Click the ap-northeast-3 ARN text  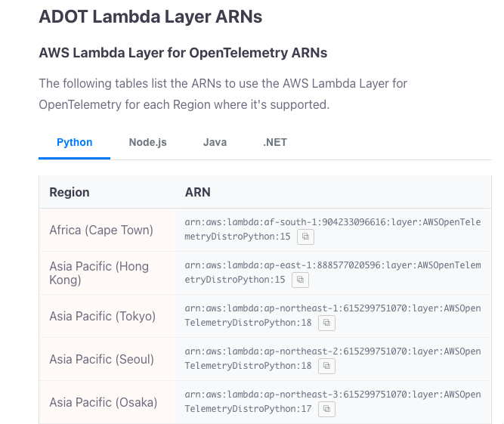332,395
